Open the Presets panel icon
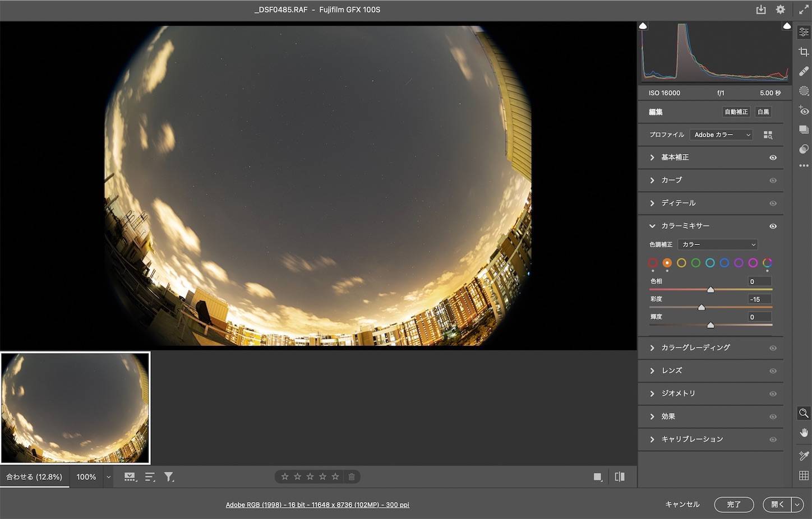Screen dimensions: 812x519 pyautogui.click(x=804, y=149)
